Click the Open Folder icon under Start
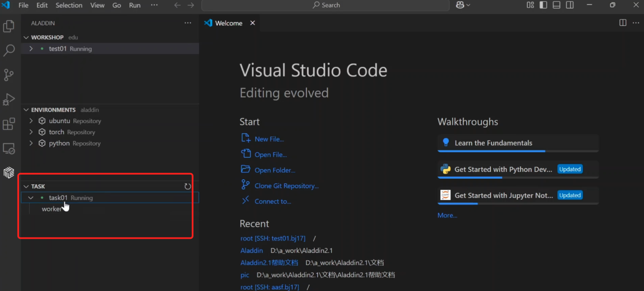 (246, 169)
